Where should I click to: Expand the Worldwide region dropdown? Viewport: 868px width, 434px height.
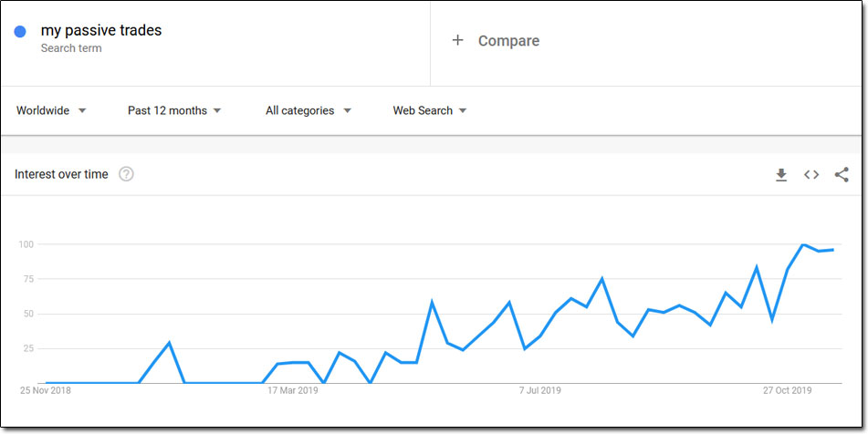(51, 110)
